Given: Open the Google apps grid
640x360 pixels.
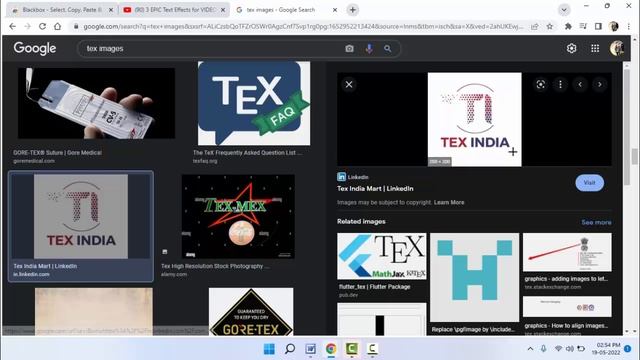Looking at the screenshot, I should (595, 48).
